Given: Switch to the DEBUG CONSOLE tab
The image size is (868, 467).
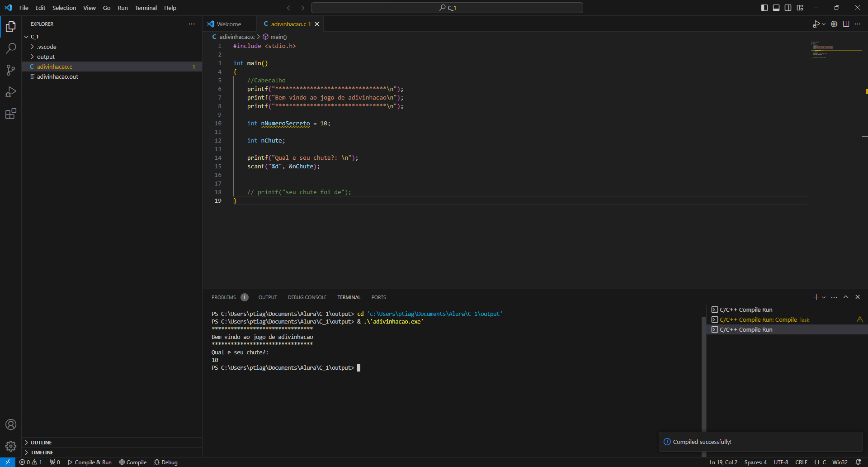Looking at the screenshot, I should coord(307,297).
